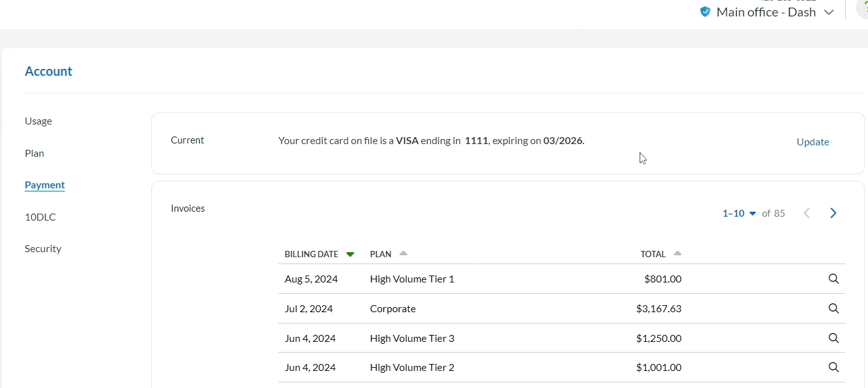Click magnifier icon for Aug 5, 2024 invoice
This screenshot has width=868, height=388.
833,279
